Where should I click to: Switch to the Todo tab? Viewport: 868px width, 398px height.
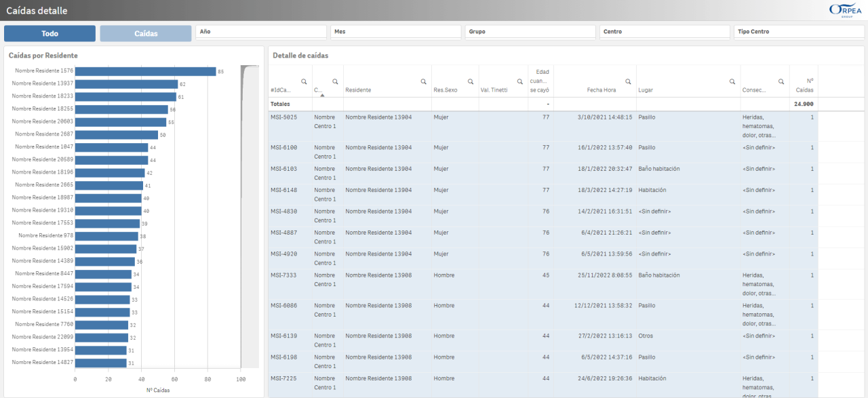click(50, 34)
